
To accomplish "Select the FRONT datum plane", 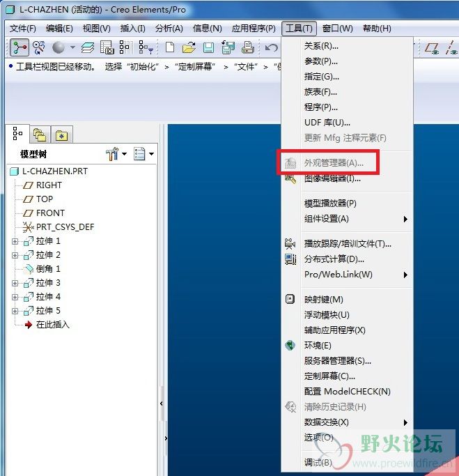I will coord(44,213).
